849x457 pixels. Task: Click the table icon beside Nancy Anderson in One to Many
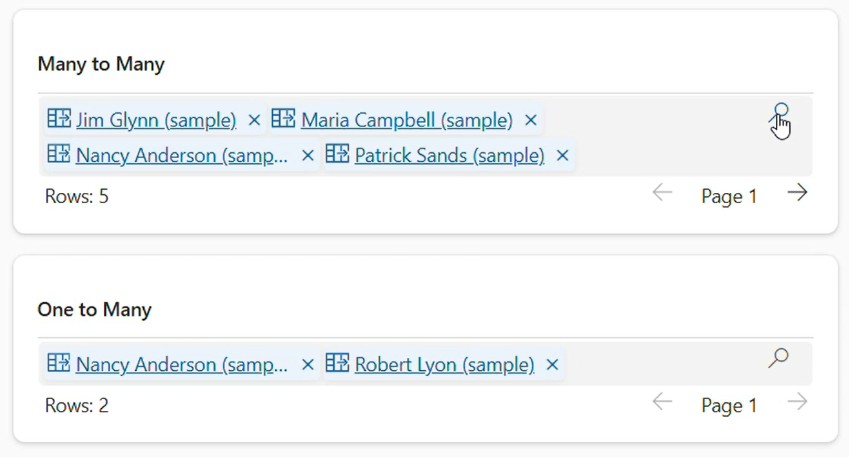click(59, 363)
